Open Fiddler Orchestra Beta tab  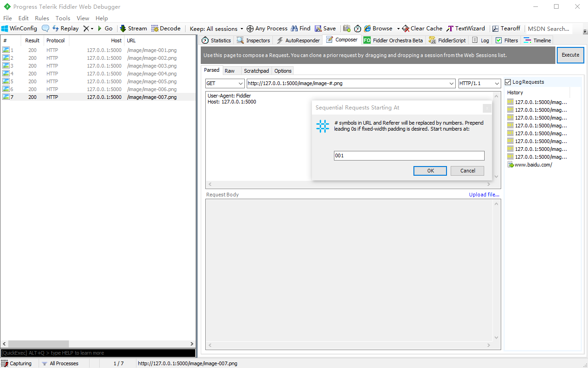click(x=393, y=40)
